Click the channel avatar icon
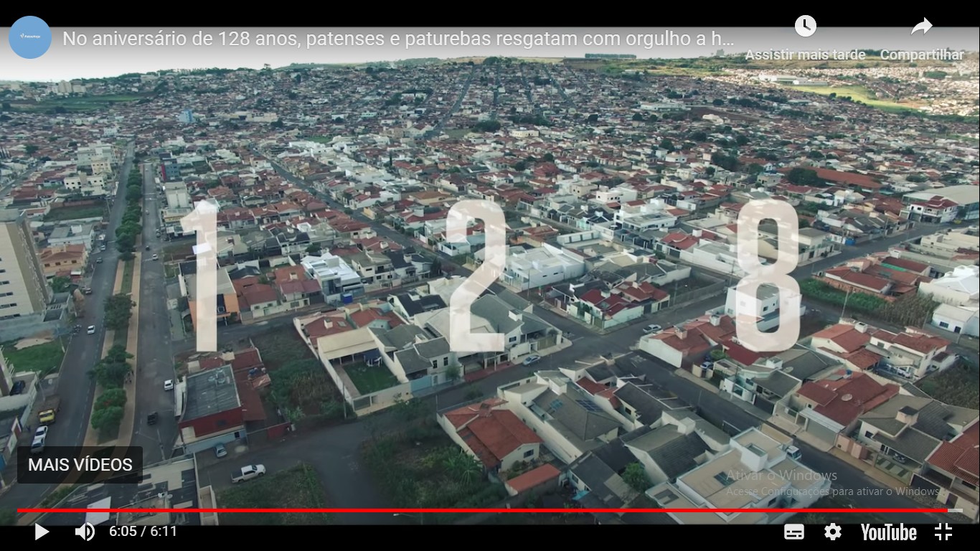The width and height of the screenshot is (980, 551). [30, 37]
